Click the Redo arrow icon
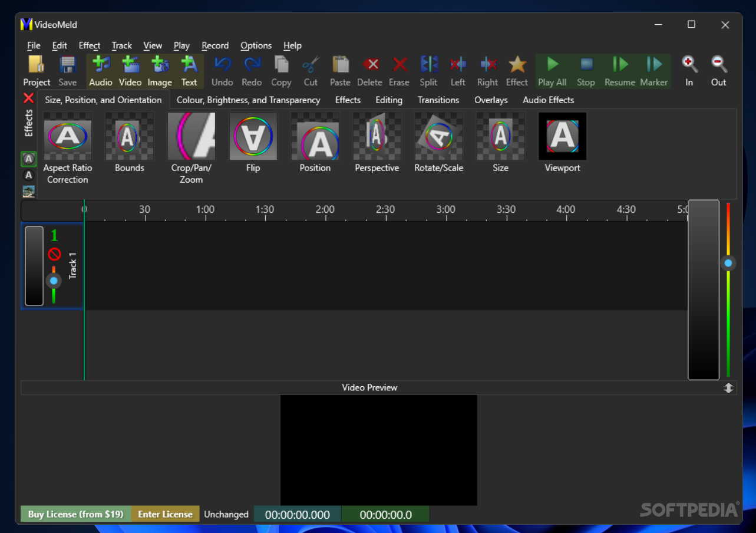Screen dimensions: 756x533 coord(252,64)
